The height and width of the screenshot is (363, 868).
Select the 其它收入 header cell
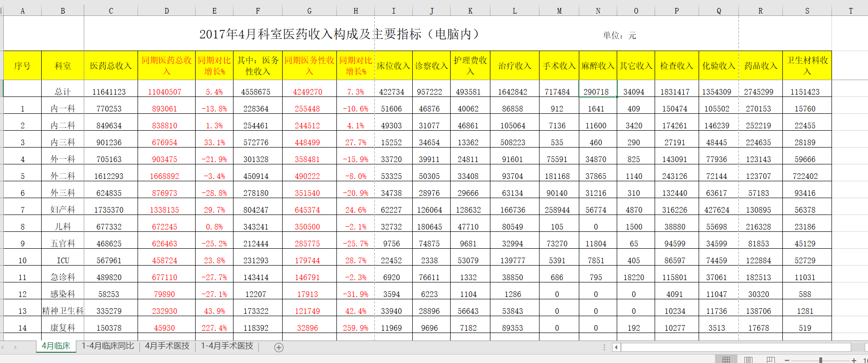636,66
